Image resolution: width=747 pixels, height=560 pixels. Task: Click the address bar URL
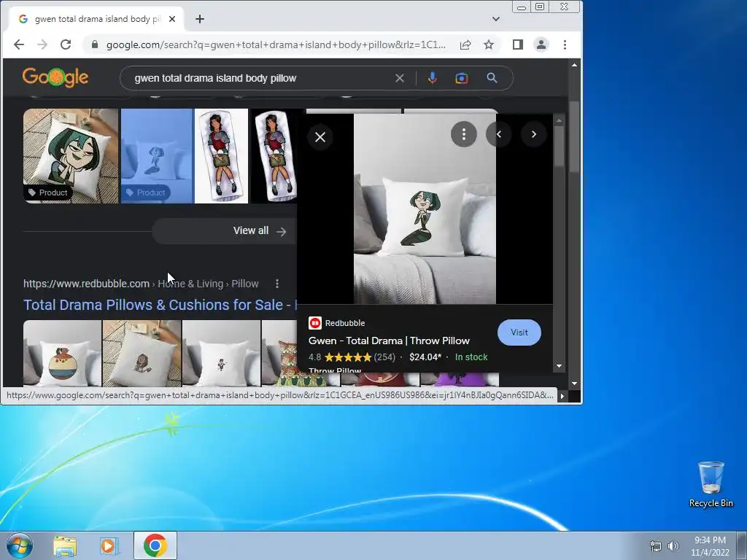(276, 44)
